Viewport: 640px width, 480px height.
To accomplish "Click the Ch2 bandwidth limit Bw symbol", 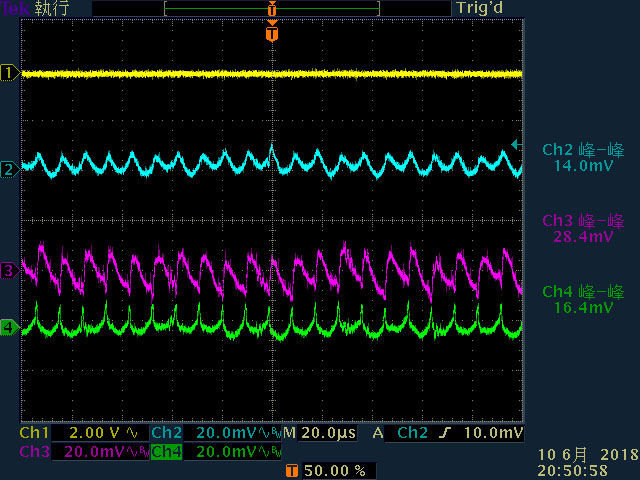I will [276, 433].
